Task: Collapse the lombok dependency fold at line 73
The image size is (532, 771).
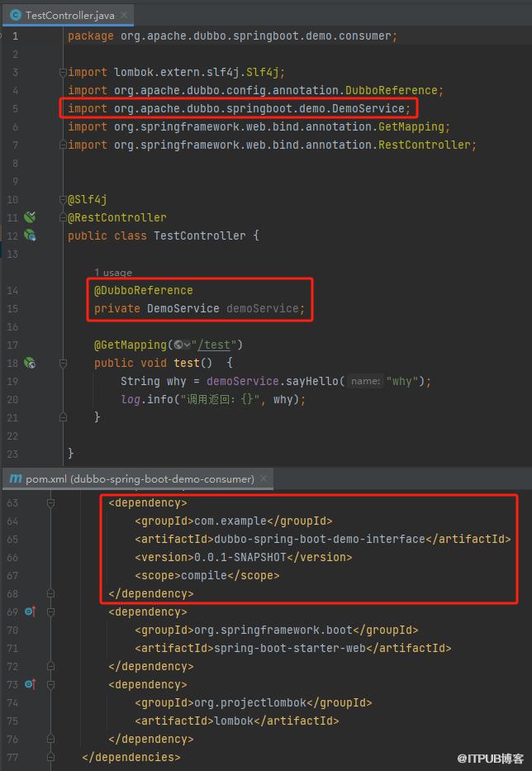Action: [x=50, y=685]
